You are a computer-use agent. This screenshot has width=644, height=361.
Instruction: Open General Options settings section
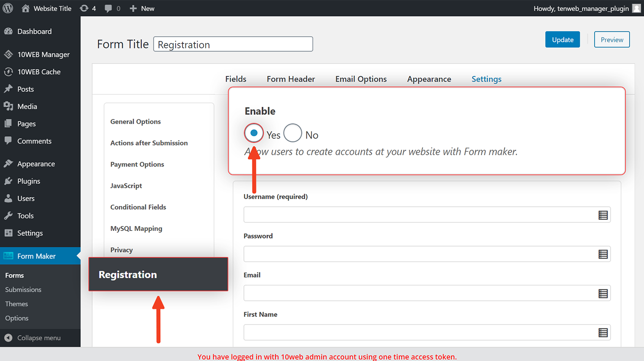(135, 121)
